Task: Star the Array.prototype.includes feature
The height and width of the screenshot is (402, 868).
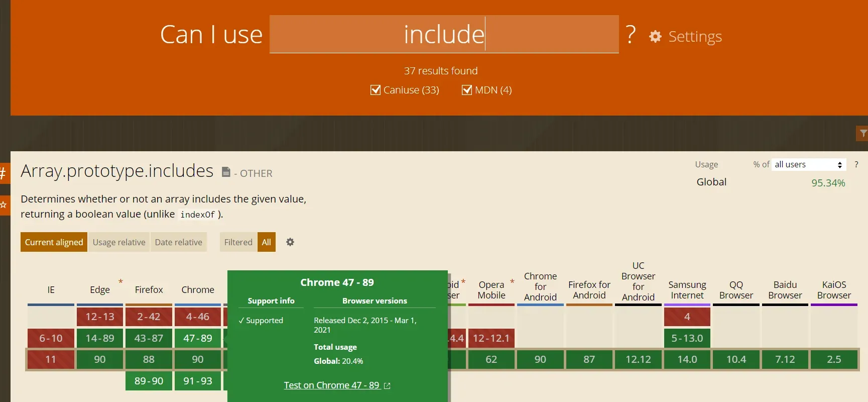Action: tap(4, 205)
